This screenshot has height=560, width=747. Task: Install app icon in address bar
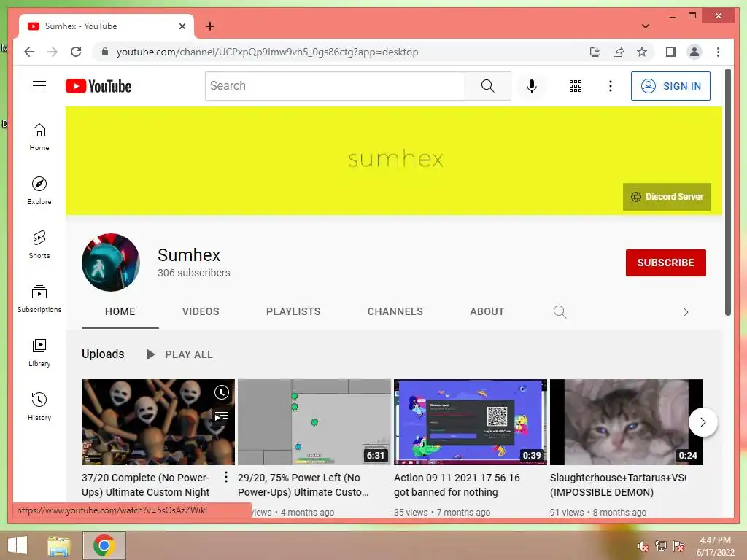coord(595,52)
